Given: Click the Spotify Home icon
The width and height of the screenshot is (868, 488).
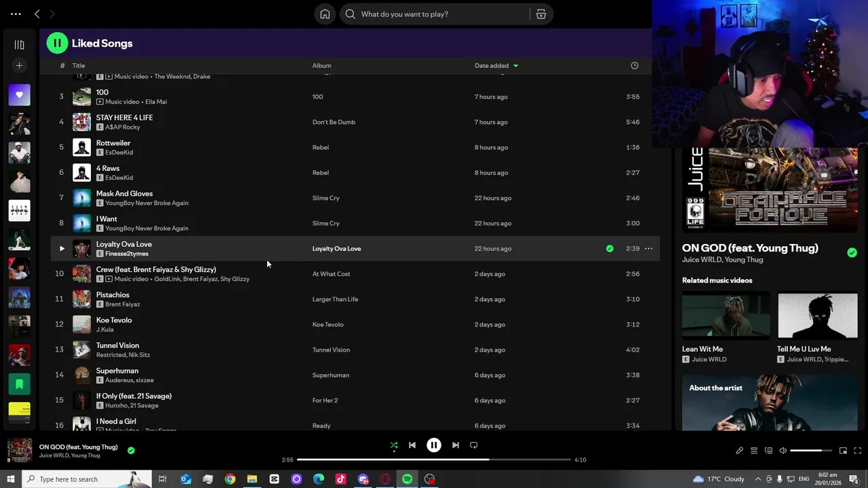Looking at the screenshot, I should 325,14.
